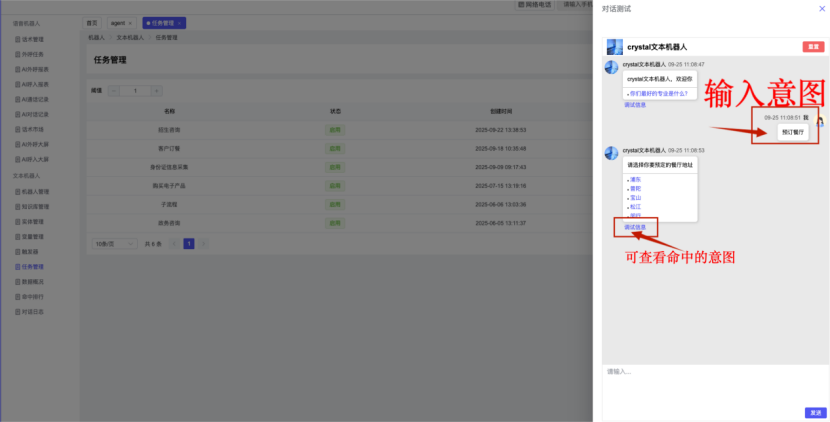Viewport: 830px width, 422px height.
Task: Open 变量管理 in the sidebar
Action: tap(33, 237)
